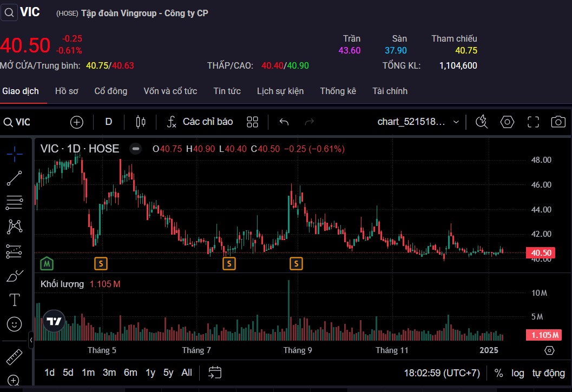Undo the last chart action

[x=284, y=122]
